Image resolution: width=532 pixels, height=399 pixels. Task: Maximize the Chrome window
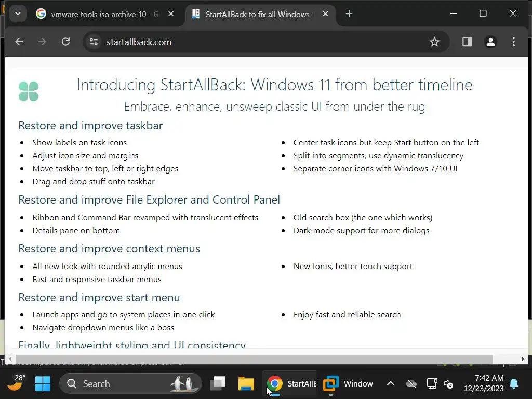click(483, 14)
